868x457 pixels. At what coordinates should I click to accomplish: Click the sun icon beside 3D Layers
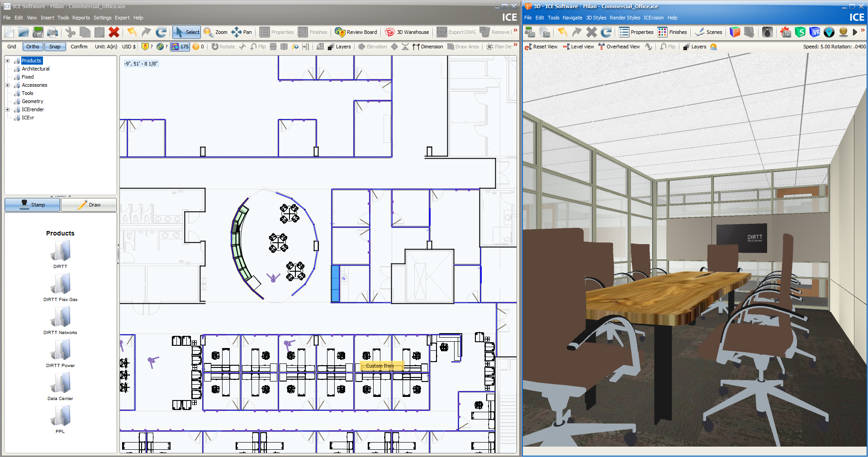[714, 47]
